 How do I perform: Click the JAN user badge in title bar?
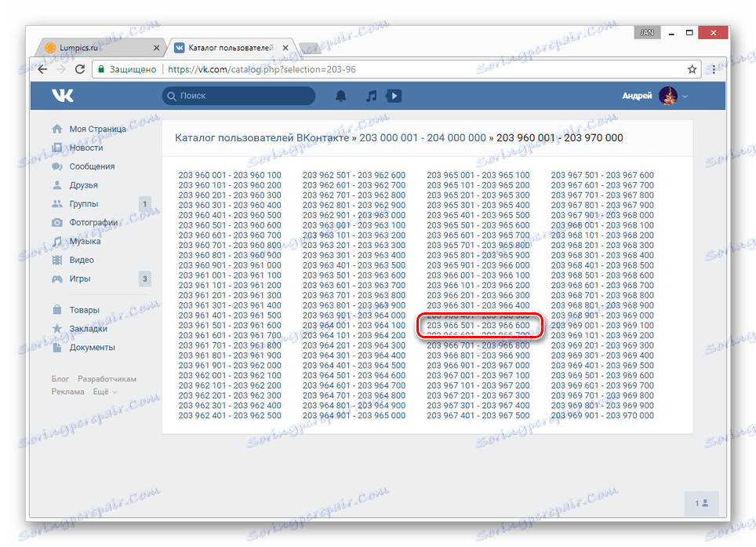[x=647, y=32]
